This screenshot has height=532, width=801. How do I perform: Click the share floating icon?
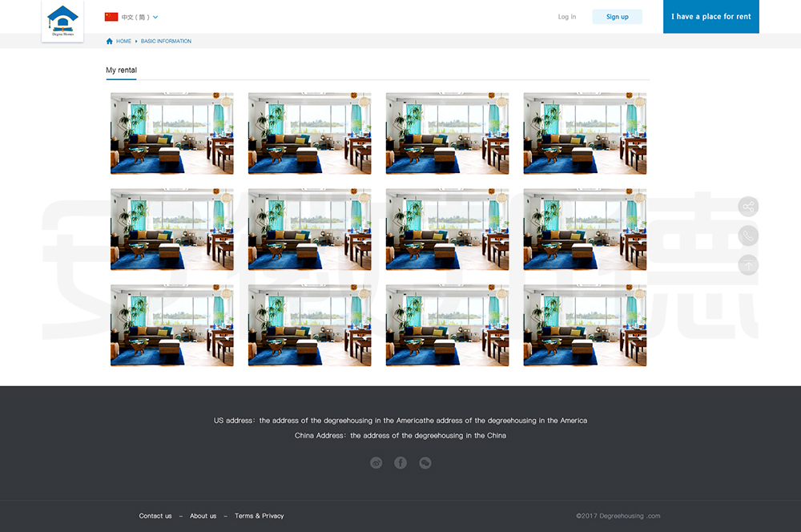tap(748, 207)
